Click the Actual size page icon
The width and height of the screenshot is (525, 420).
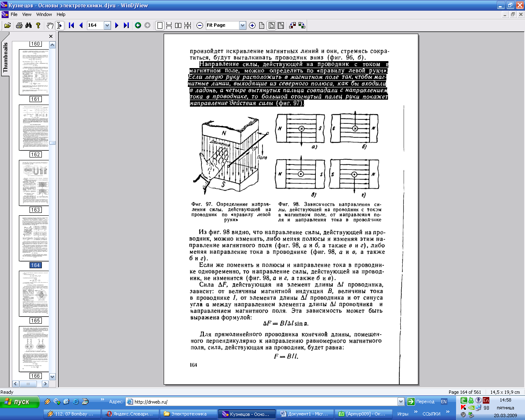coord(262,25)
